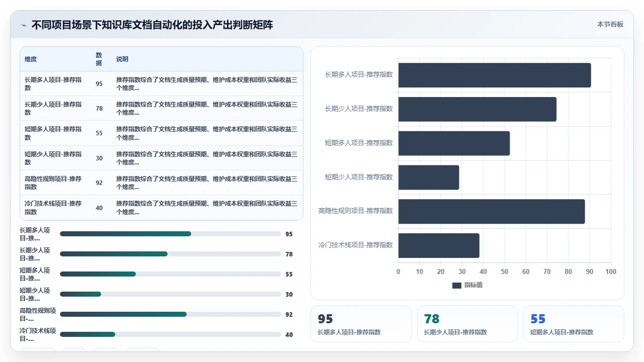Click the page title 不同项目场景下知识库文档自动化的投入产出判断矩阵

pyautogui.click(x=152, y=25)
